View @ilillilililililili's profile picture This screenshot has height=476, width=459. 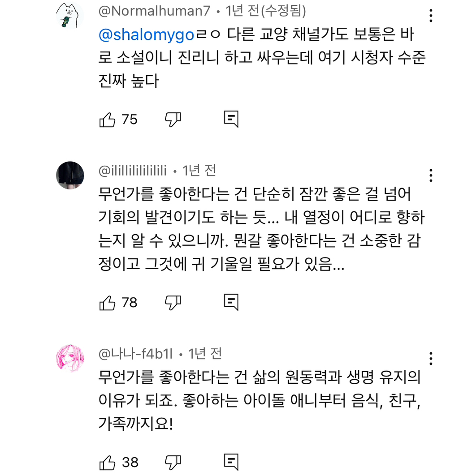(x=70, y=175)
